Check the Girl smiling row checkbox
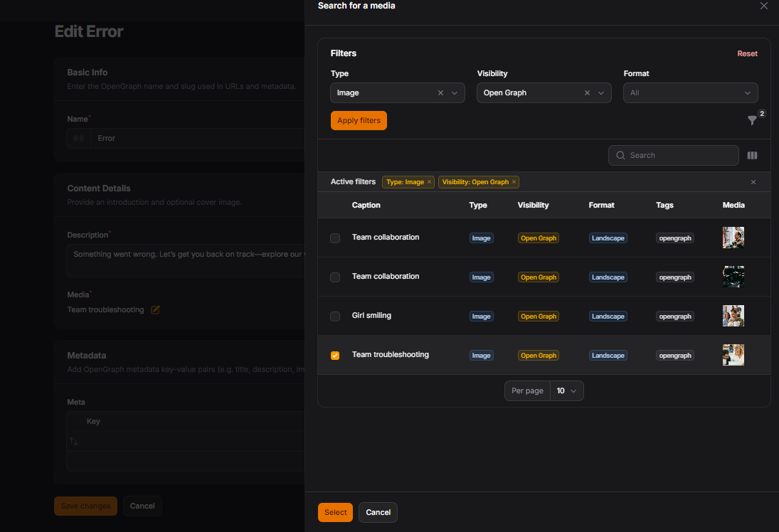779x532 pixels. pos(335,316)
